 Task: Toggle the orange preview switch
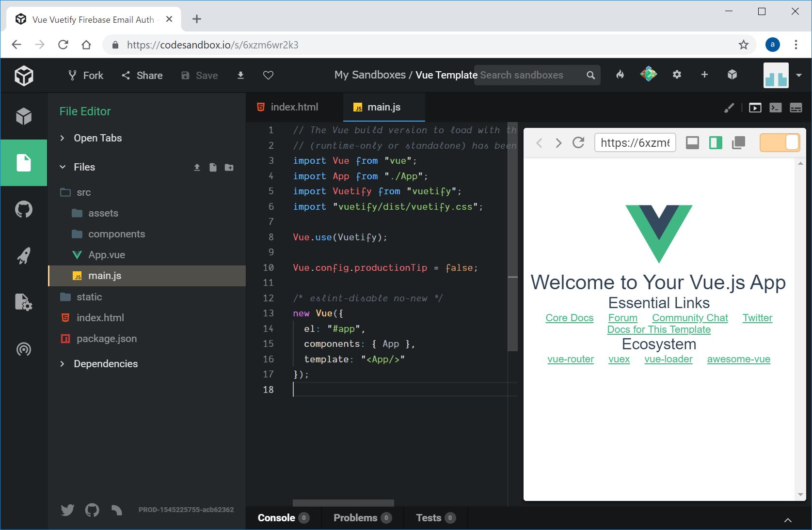click(x=780, y=142)
